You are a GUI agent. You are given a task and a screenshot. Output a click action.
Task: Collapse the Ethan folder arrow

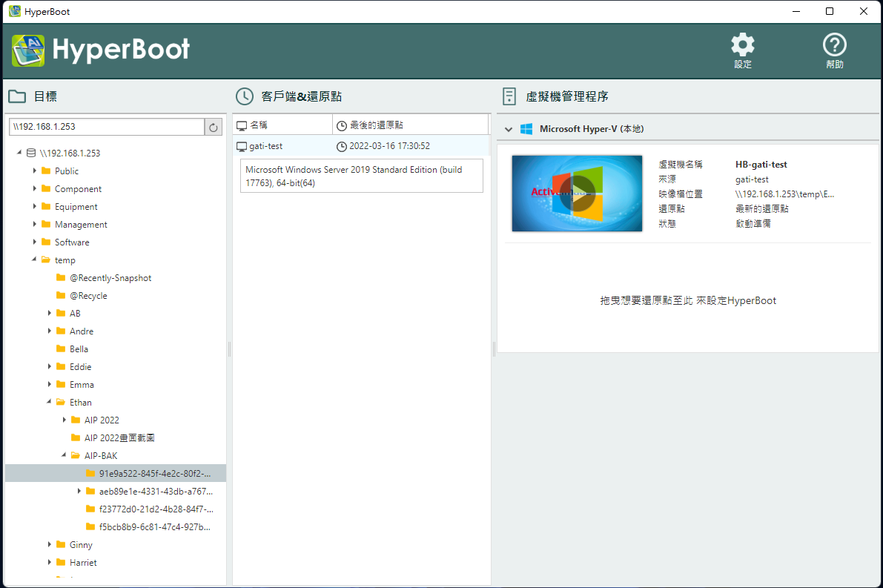pos(50,403)
